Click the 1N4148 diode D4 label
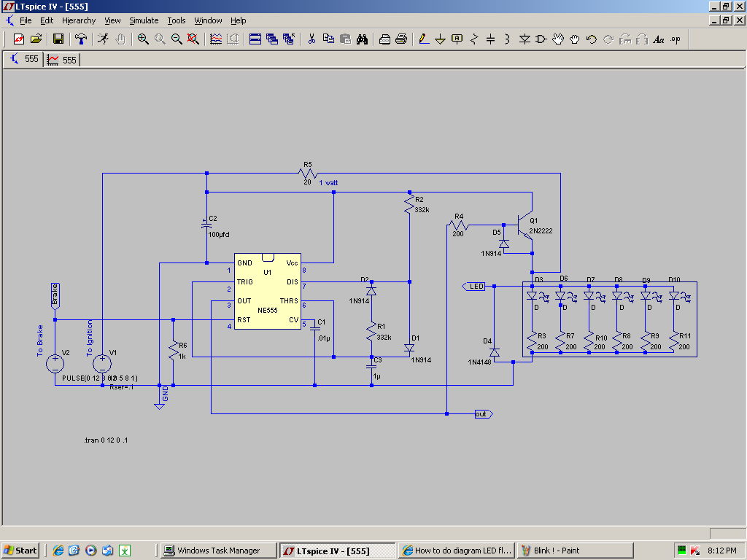 (x=479, y=362)
